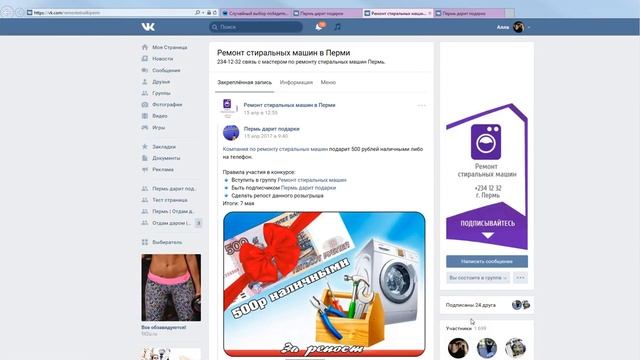Click the messages icon beside Сообщения
Screen dimensions: 640x360
pos(144,70)
